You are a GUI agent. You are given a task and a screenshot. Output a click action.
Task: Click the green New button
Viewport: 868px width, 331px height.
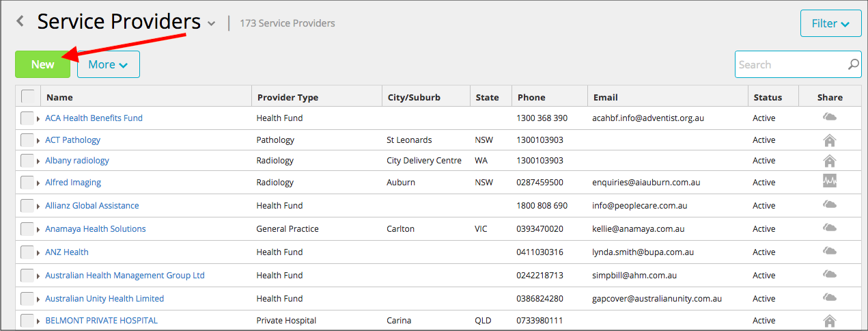42,64
